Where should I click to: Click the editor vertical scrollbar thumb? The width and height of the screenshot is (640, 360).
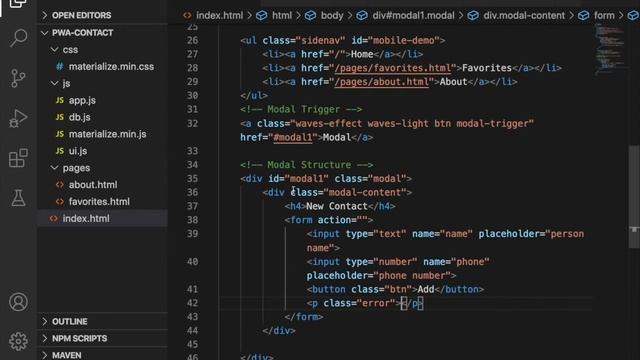[x=634, y=196]
